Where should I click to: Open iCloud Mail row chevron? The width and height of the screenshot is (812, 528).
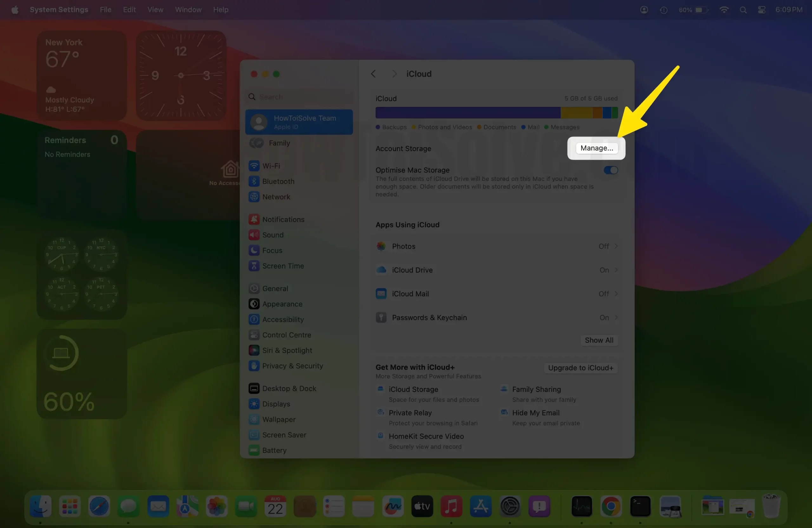pyautogui.click(x=616, y=294)
